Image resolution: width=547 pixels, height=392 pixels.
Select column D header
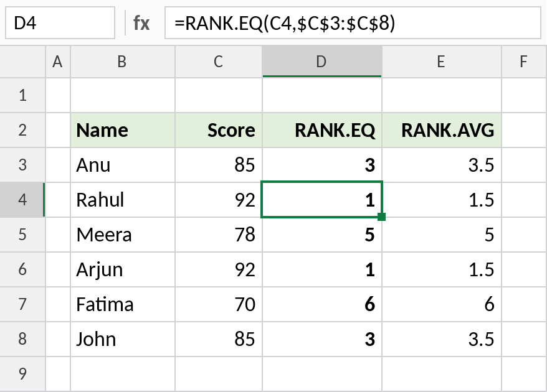click(322, 62)
